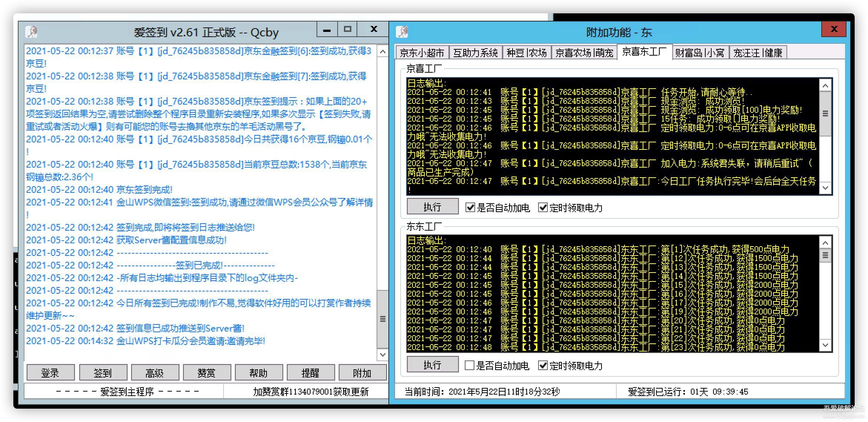Open the 京喜农场|萌宠 tab

pos(584,53)
